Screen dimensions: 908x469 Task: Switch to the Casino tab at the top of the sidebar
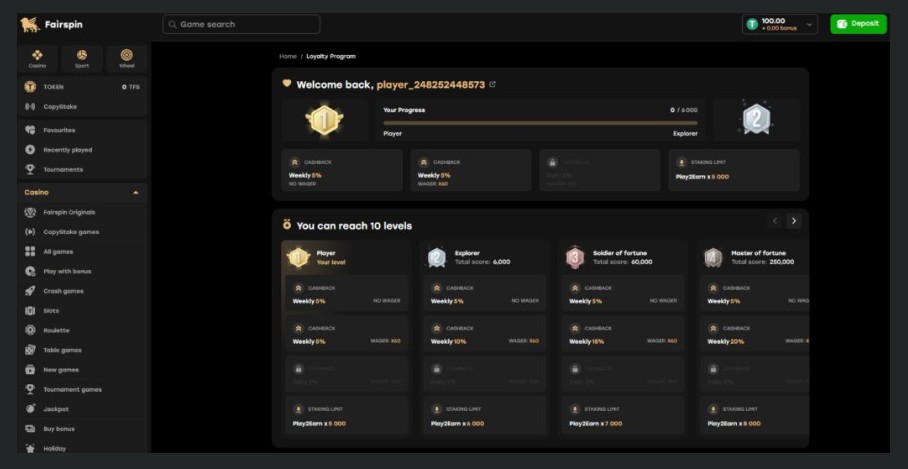coord(37,57)
